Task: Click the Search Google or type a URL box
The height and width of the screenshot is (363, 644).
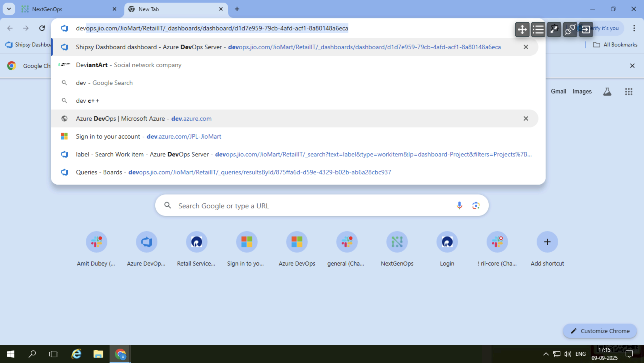Action: (x=275, y=205)
